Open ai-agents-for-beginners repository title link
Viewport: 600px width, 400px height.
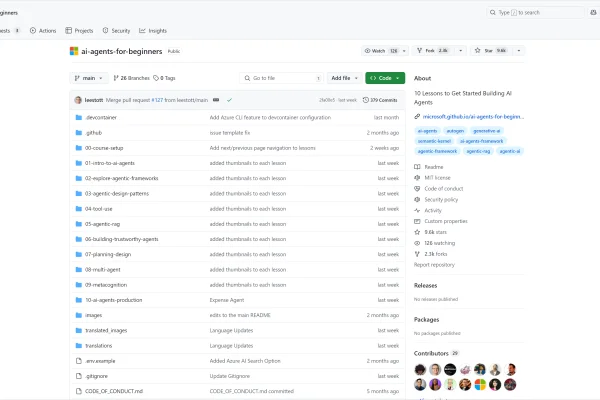click(121, 51)
